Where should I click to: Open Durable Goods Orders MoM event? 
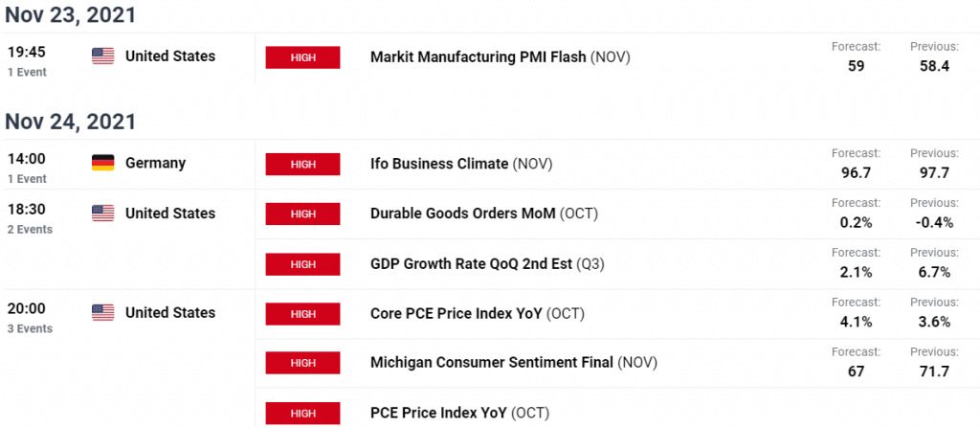tap(483, 213)
